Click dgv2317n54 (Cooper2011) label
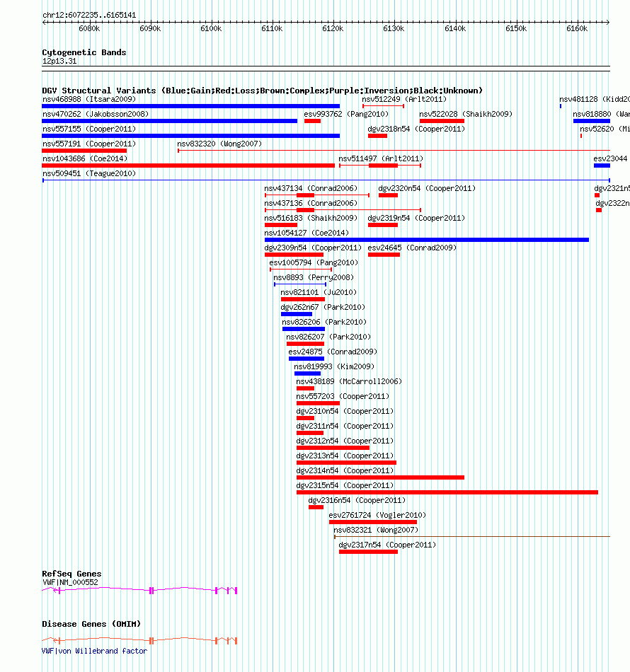This screenshot has width=630, height=672. [387, 545]
